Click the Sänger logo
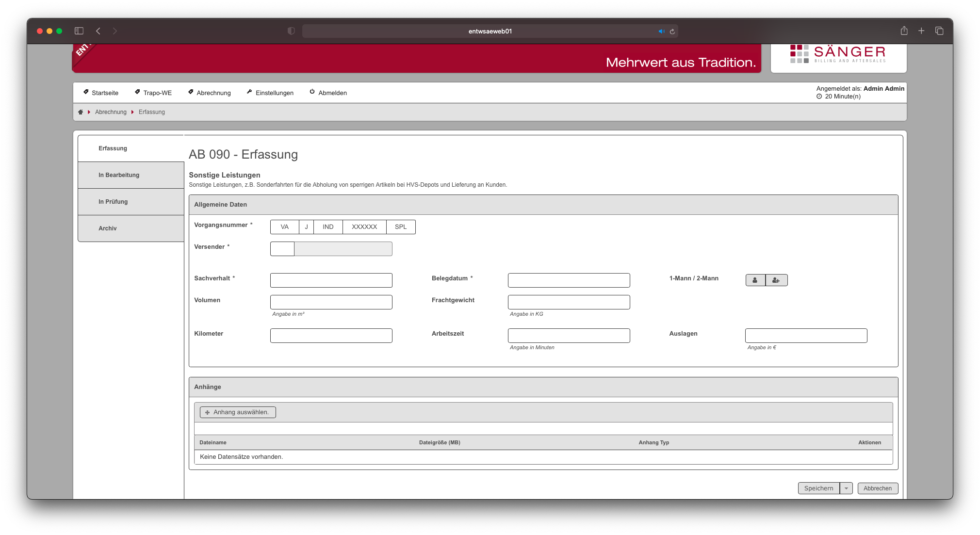This screenshot has width=980, height=535. pos(838,53)
